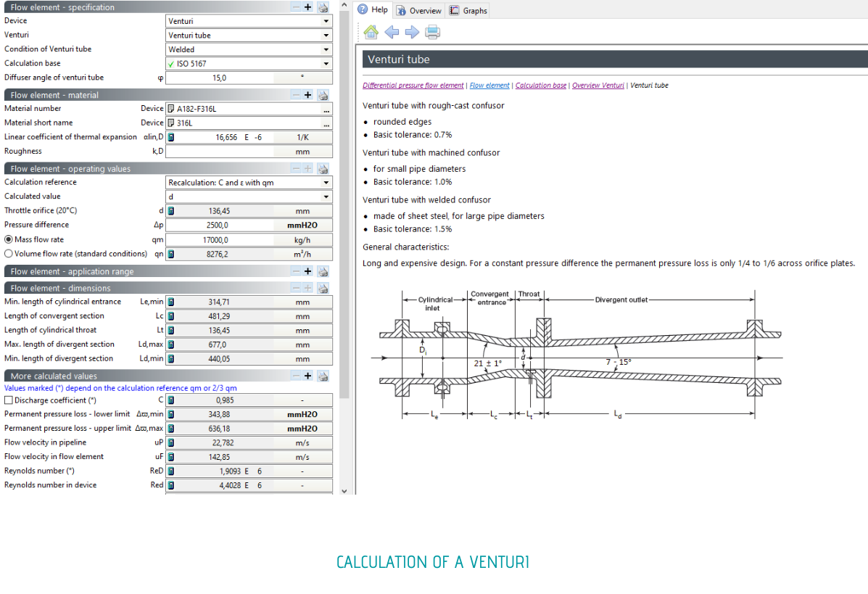Viewport: 868px width, 594px height.
Task: Print the Flow element - dimensions section
Action: pos(323,289)
